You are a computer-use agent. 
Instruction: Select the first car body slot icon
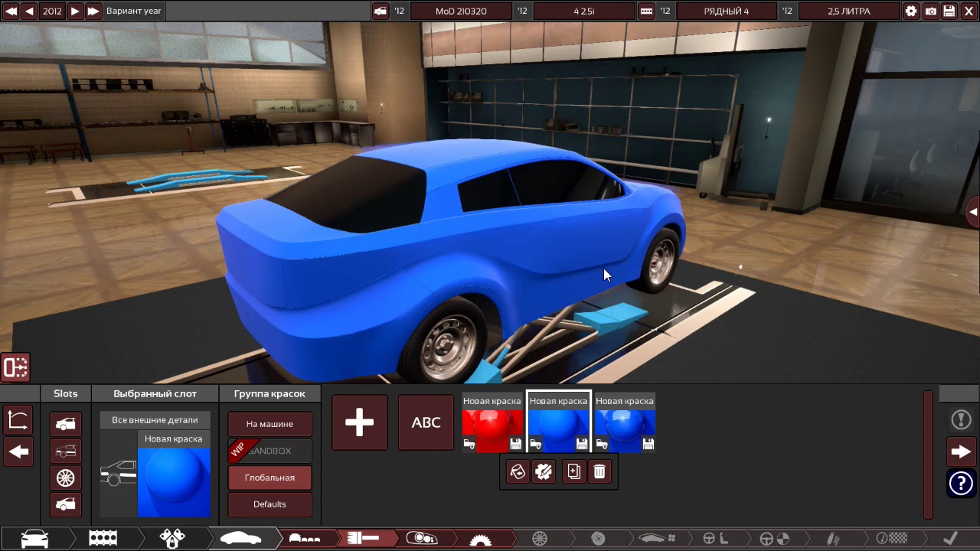tap(66, 424)
